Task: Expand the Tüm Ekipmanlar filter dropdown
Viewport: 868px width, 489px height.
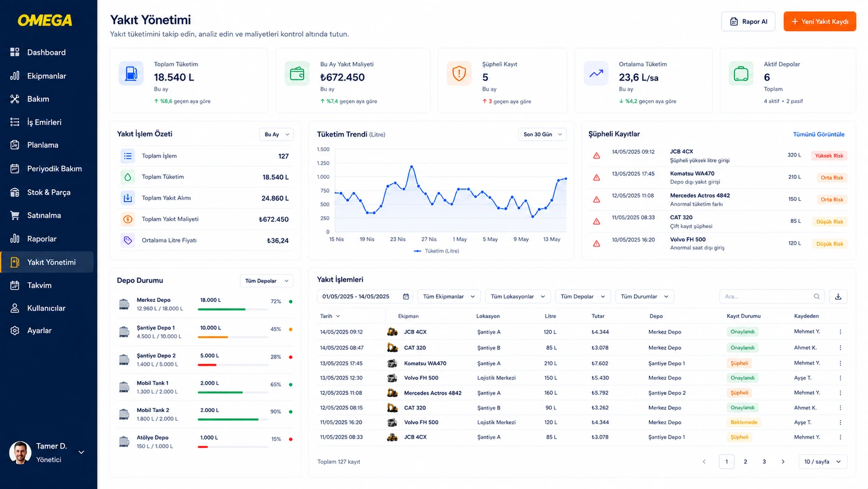Action: click(x=449, y=296)
